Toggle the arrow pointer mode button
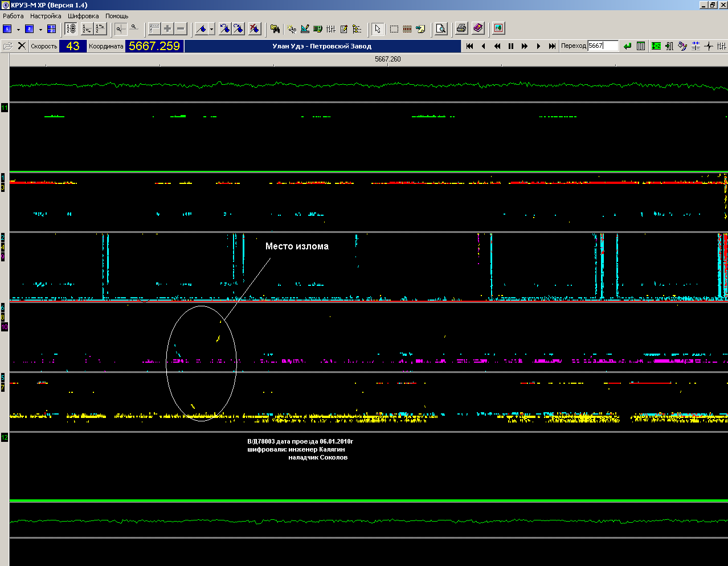728x566 pixels. click(377, 28)
